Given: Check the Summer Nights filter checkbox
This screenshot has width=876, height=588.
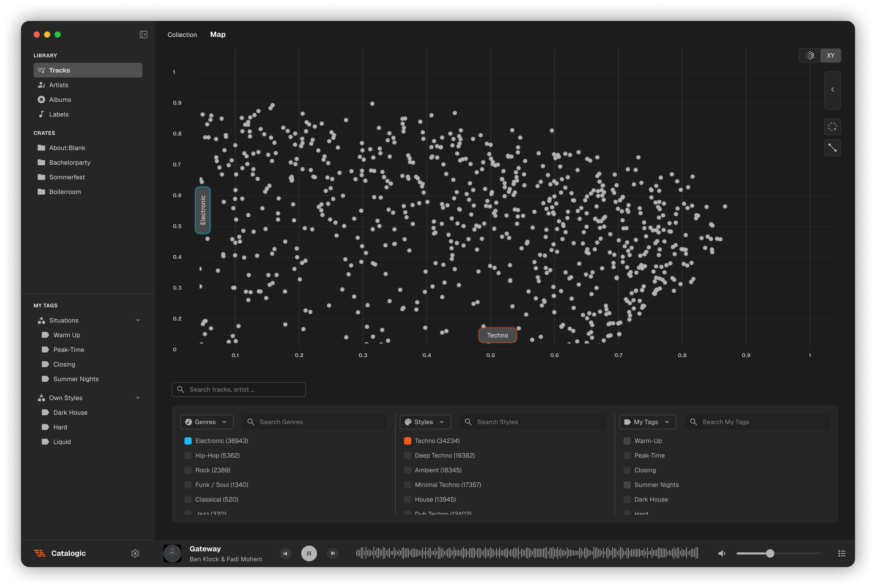Looking at the screenshot, I should 627,485.
